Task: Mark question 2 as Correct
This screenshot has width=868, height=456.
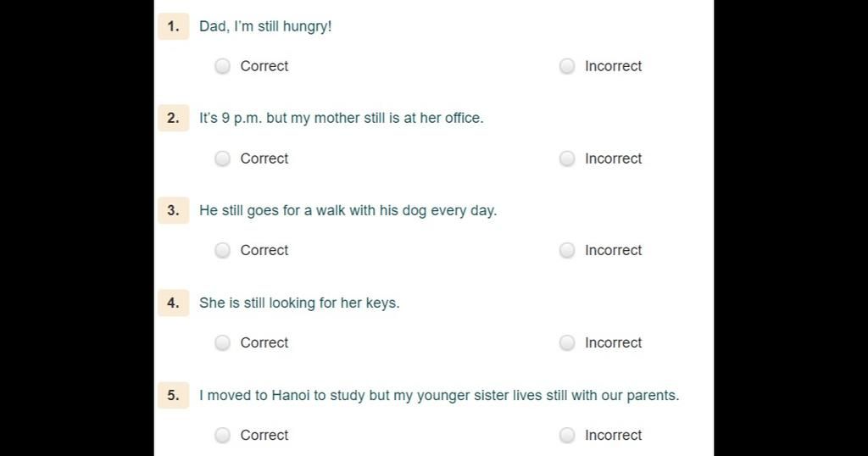Action: (223, 158)
